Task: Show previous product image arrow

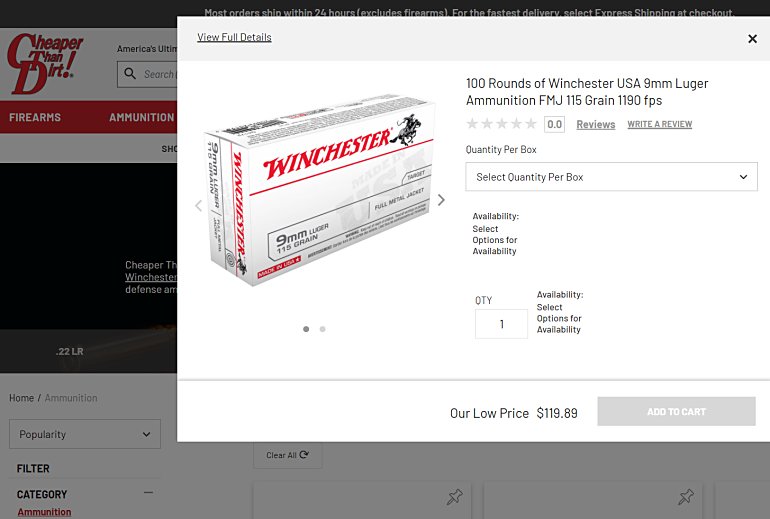Action: pos(198,206)
